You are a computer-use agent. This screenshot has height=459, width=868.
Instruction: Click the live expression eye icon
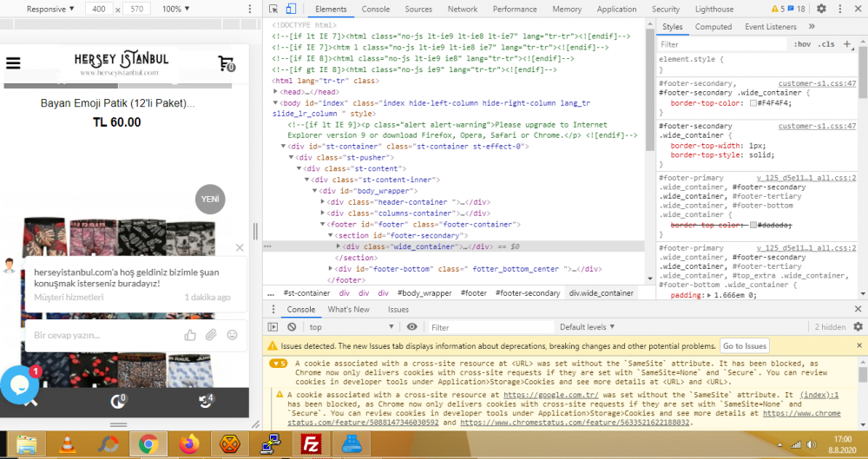[411, 327]
